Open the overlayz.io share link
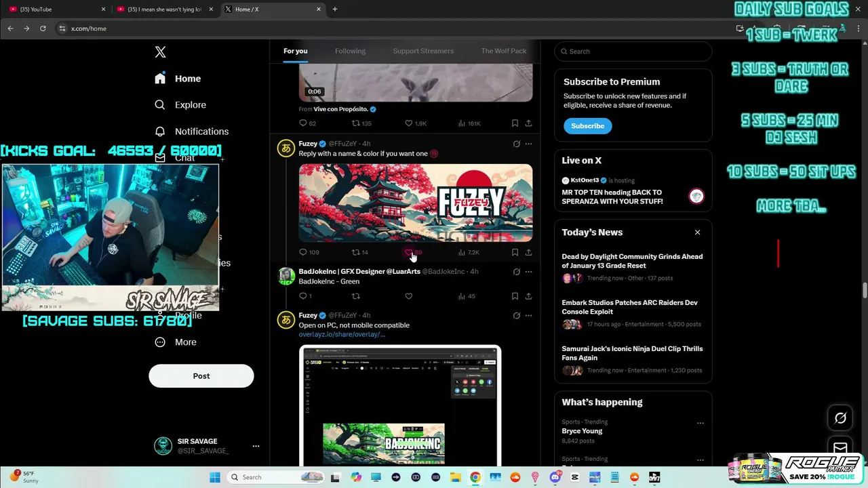Screen dimensions: 868x488 click(342, 334)
